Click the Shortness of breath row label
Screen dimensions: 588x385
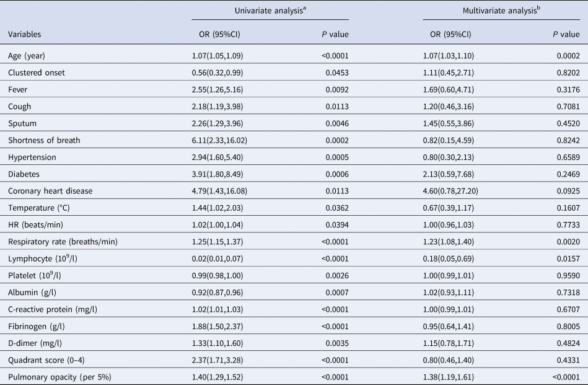(44, 140)
